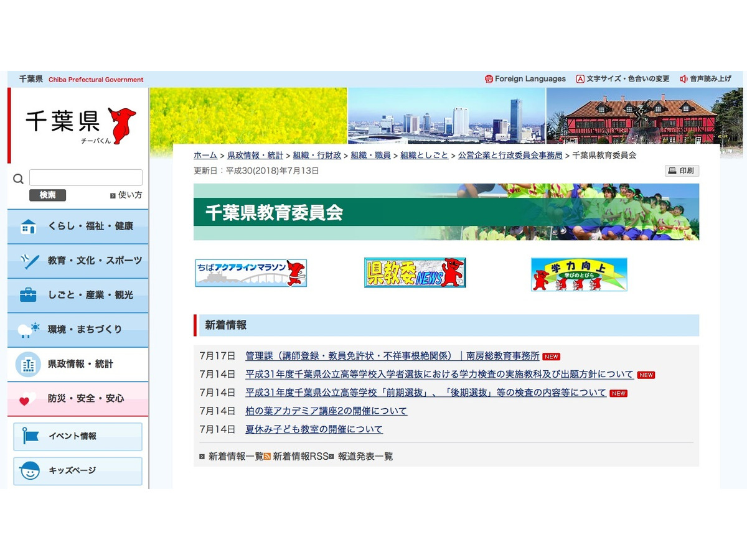Click the audio read-aloud speaker icon
Screen dimensions: 747x560
coord(684,79)
